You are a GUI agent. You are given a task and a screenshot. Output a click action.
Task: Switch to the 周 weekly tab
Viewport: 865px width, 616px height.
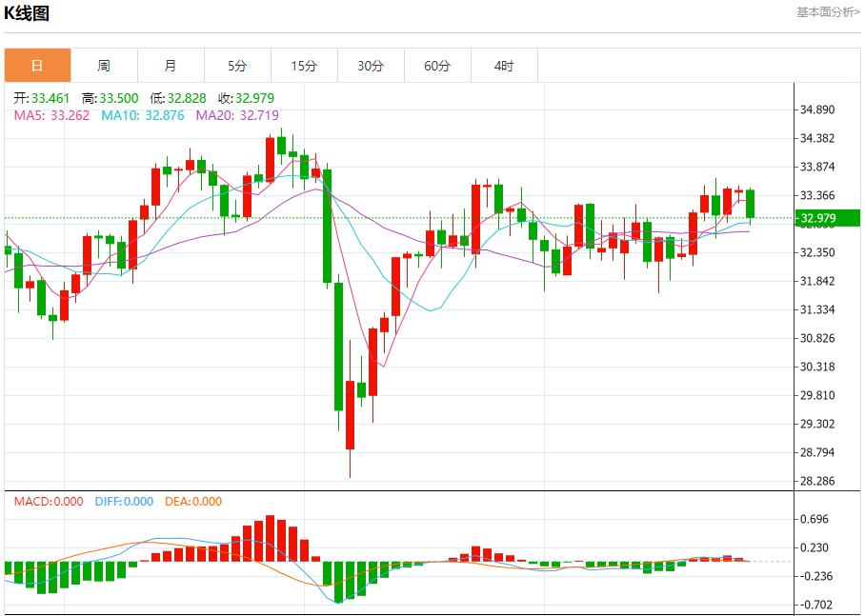[x=104, y=66]
